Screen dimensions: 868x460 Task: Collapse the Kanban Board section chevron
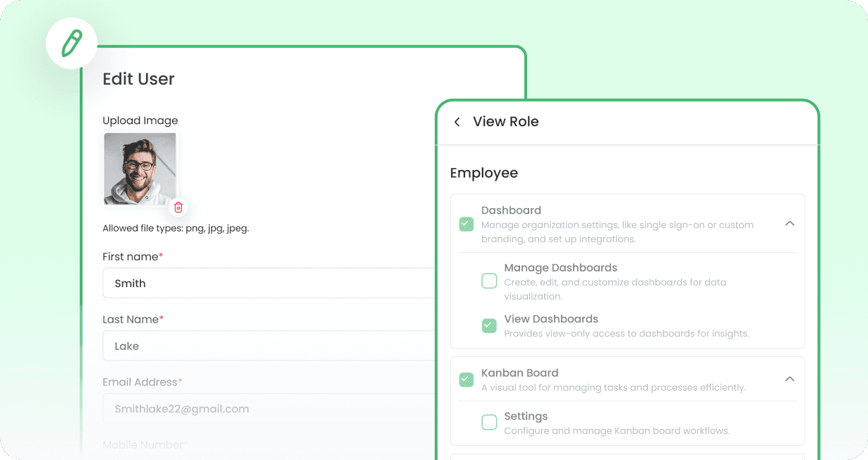790,379
